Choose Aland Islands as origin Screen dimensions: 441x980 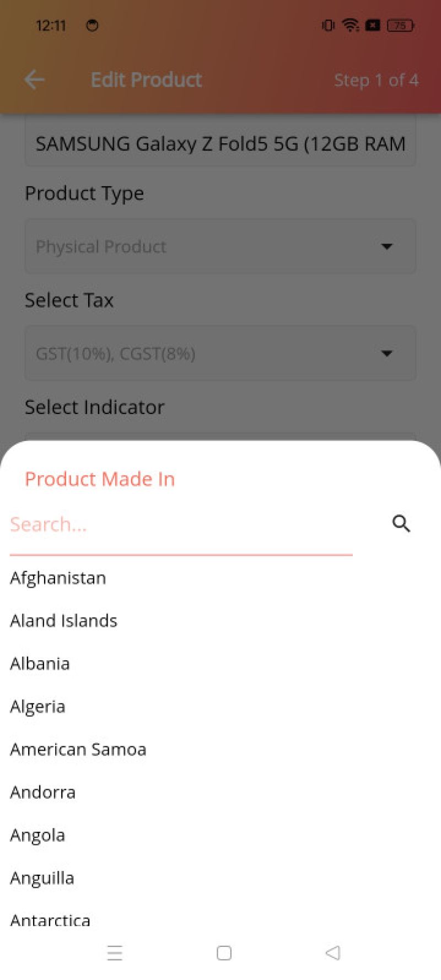pyautogui.click(x=63, y=621)
